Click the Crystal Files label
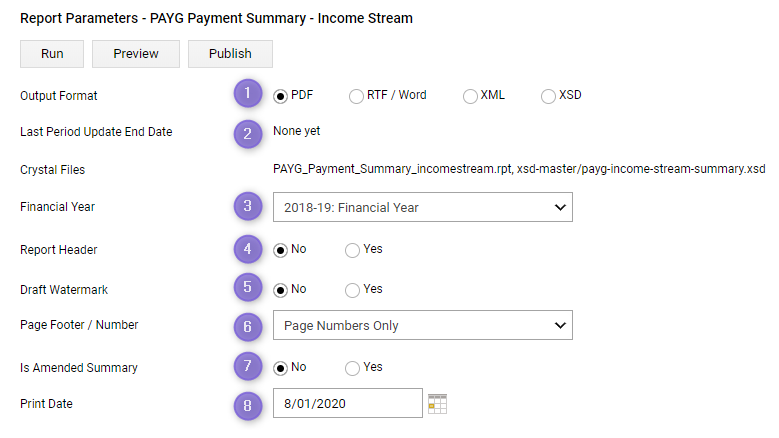The image size is (779, 438). (52, 170)
